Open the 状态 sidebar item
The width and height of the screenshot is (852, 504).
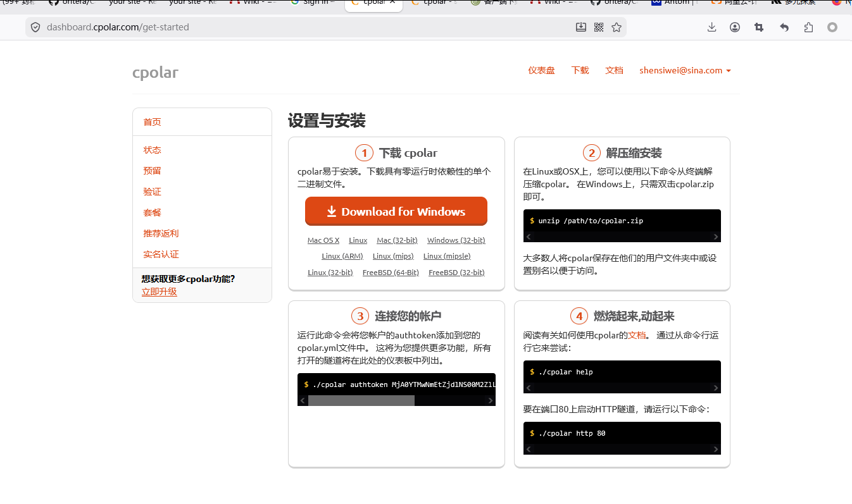pyautogui.click(x=152, y=150)
